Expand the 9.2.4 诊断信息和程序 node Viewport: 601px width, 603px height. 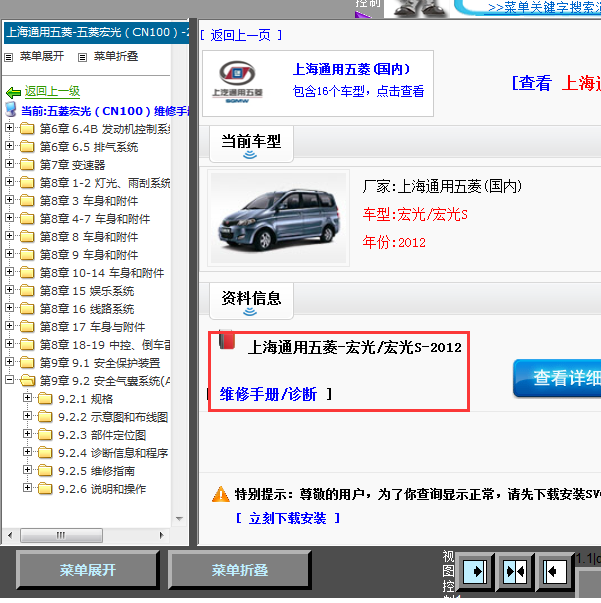27,451
